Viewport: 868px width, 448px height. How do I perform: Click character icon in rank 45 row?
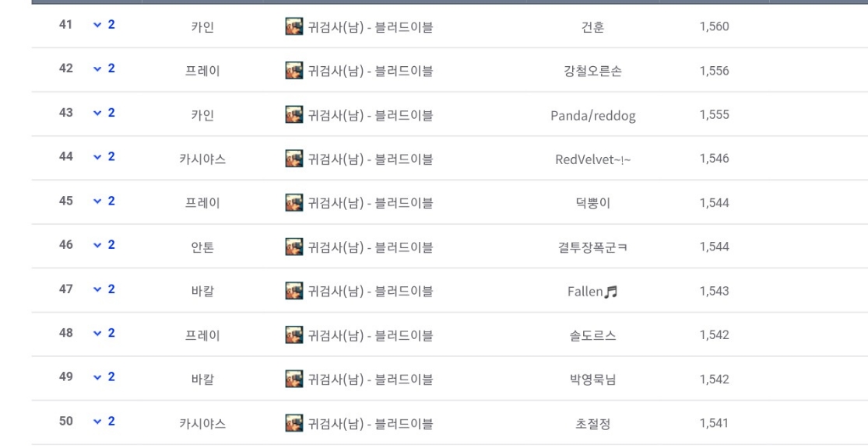(294, 202)
